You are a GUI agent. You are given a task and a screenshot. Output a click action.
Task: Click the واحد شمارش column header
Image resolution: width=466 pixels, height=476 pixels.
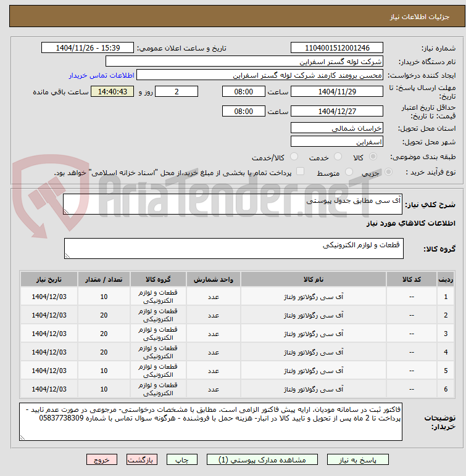point(214,279)
